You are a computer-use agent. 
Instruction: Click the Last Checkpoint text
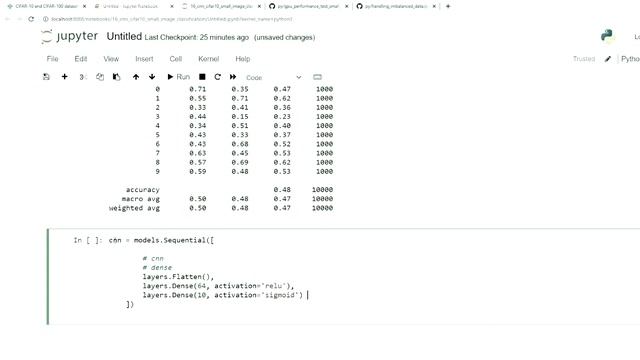(x=196, y=37)
